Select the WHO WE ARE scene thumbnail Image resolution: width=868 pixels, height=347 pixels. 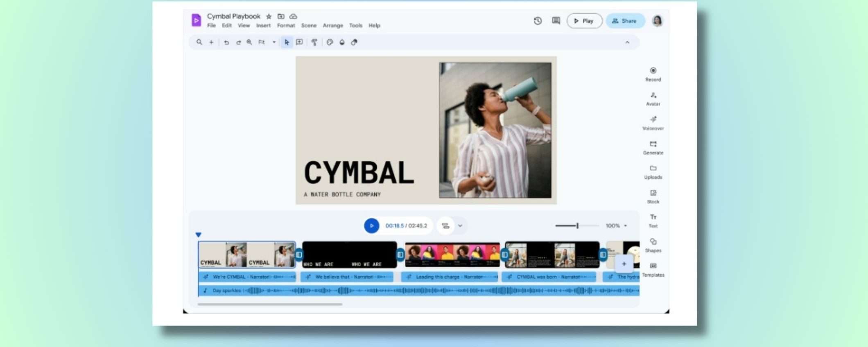(349, 255)
